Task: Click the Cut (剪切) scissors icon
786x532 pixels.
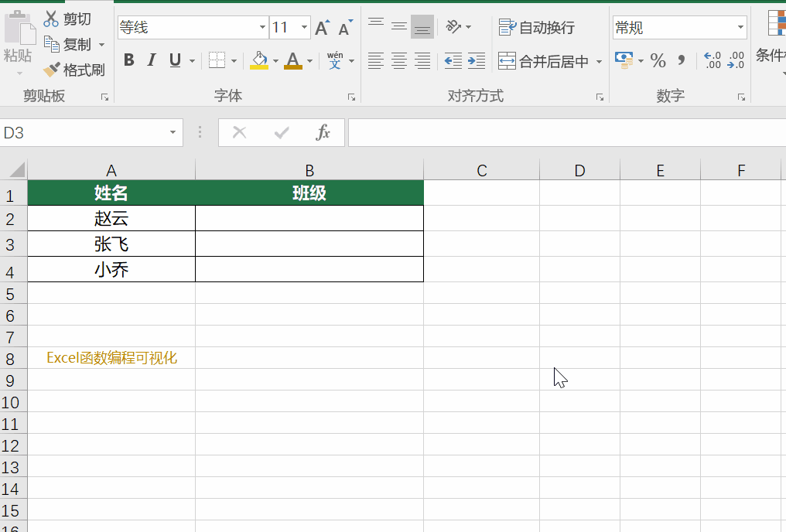Action: coord(50,19)
